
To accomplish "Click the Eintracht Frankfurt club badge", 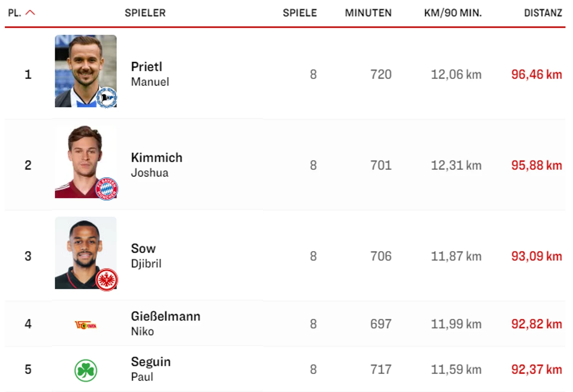I will [x=107, y=279].
